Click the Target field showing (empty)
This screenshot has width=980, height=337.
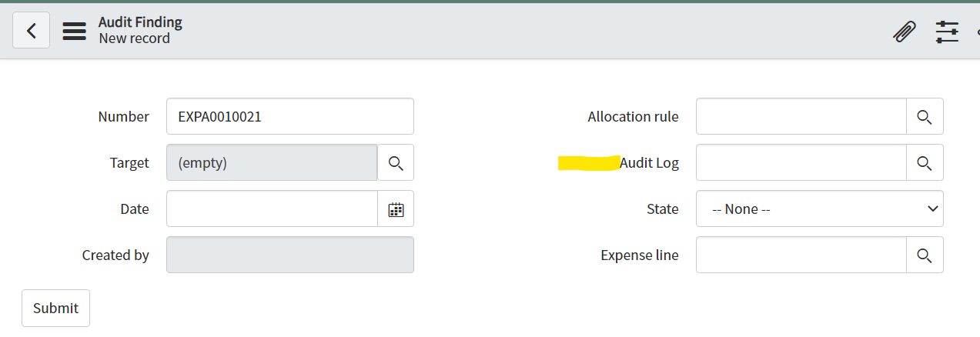(x=272, y=162)
